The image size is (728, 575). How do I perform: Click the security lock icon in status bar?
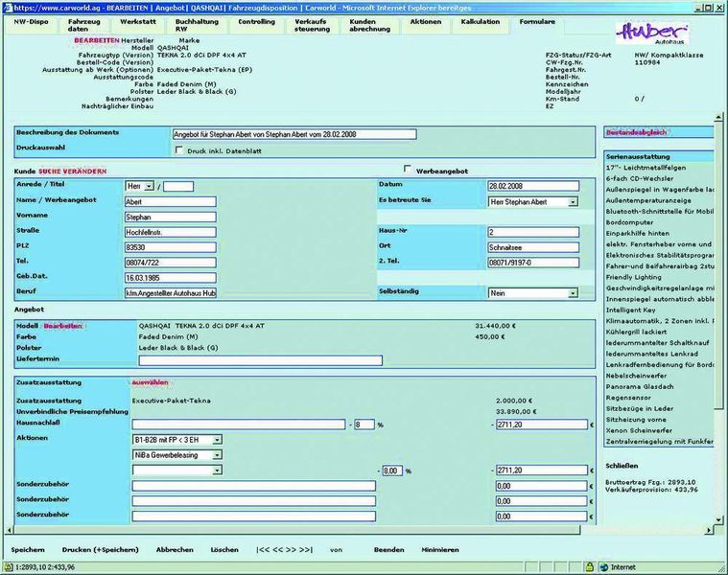tap(589, 566)
